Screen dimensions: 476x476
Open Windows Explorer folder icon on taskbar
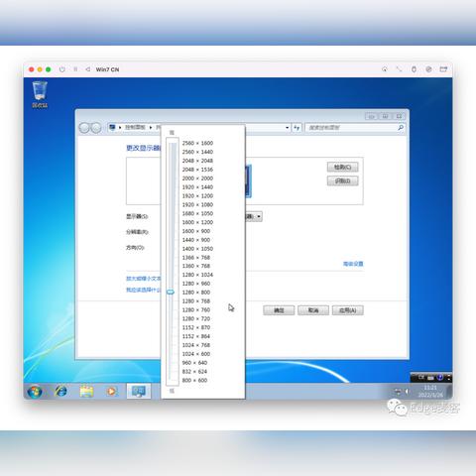click(x=86, y=392)
